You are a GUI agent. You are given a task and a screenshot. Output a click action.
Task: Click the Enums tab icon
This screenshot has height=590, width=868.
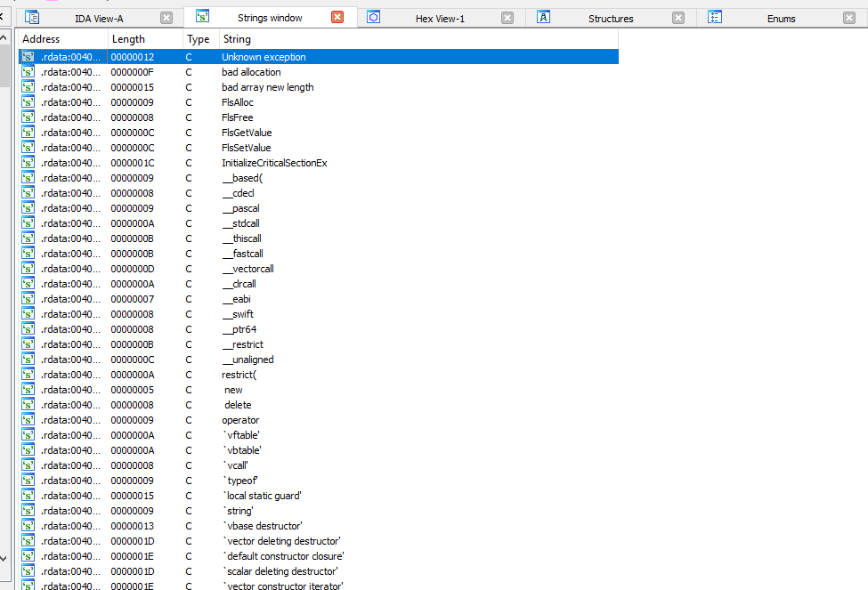click(715, 17)
